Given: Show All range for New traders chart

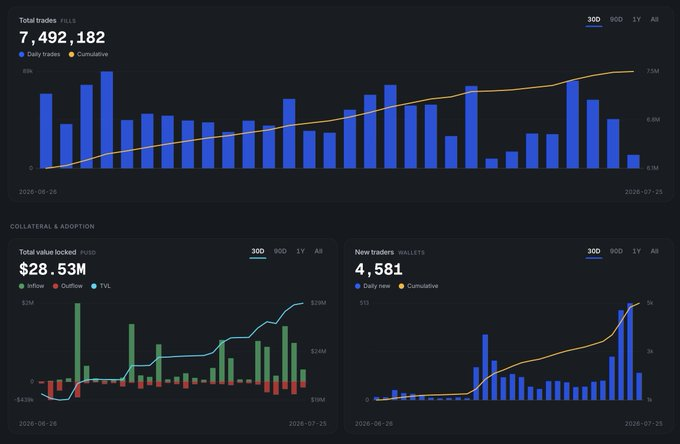Looking at the screenshot, I should (654, 251).
